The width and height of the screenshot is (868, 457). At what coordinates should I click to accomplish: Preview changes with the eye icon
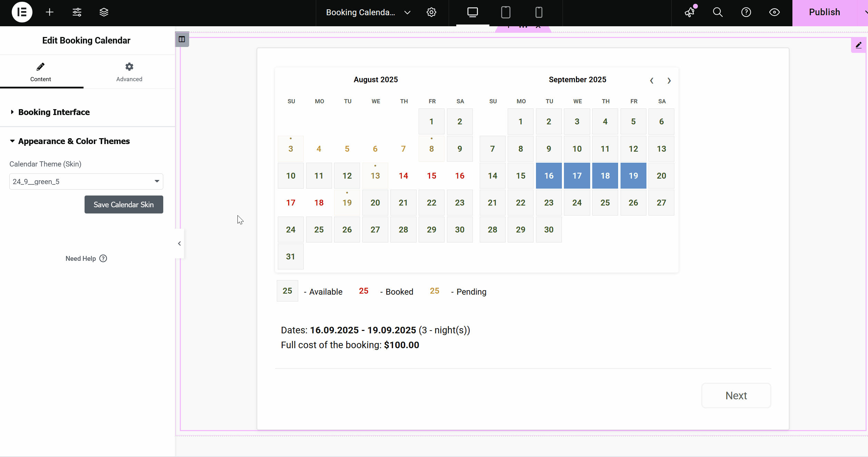774,12
